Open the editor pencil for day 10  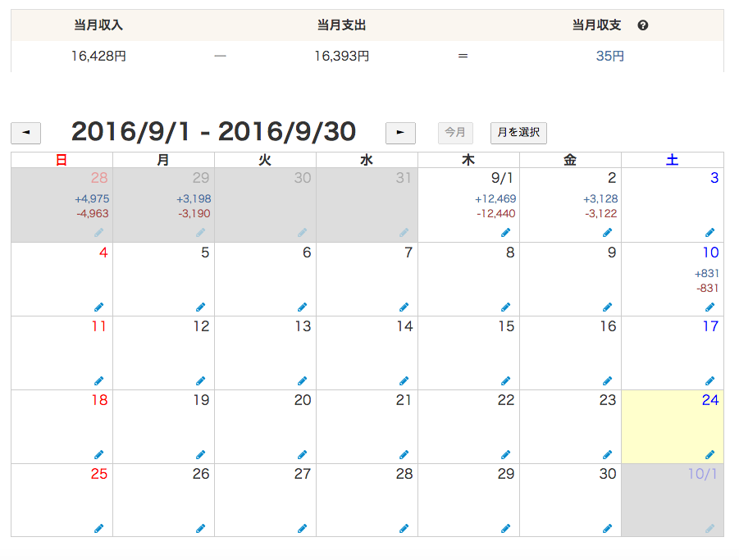point(709,307)
